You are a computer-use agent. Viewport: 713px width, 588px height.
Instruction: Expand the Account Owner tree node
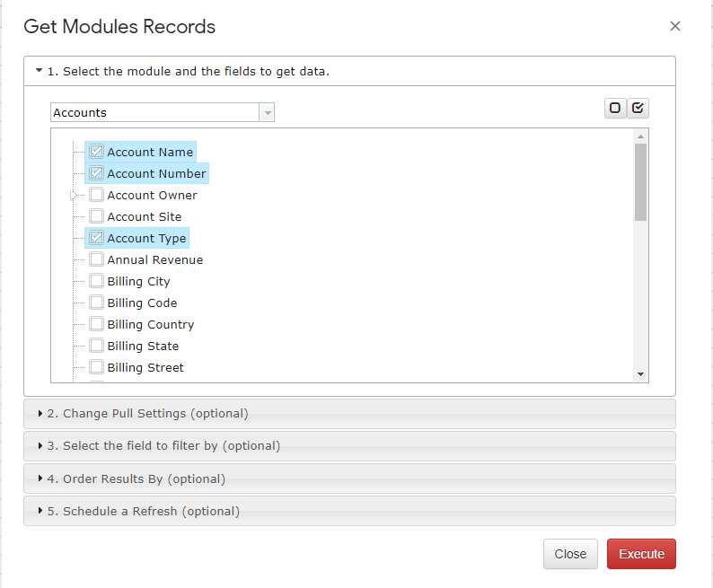coord(74,196)
